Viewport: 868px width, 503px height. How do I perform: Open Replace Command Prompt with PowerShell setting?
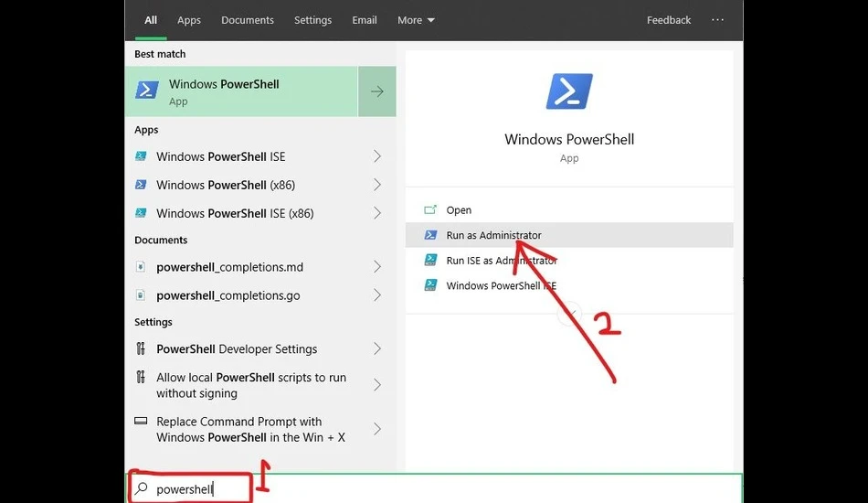click(260, 429)
